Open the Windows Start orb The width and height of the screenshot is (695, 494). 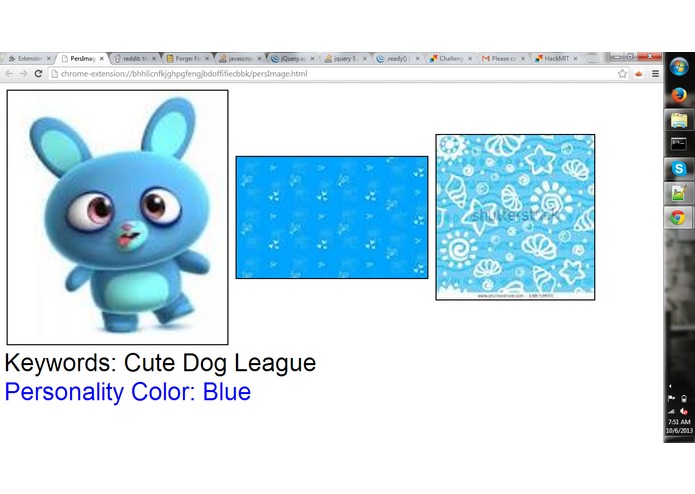point(679,67)
